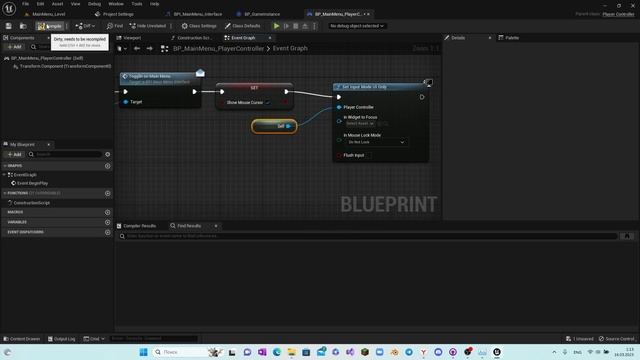Open play options three-dot menu
This screenshot has height=360, width=640.
[x=314, y=26]
